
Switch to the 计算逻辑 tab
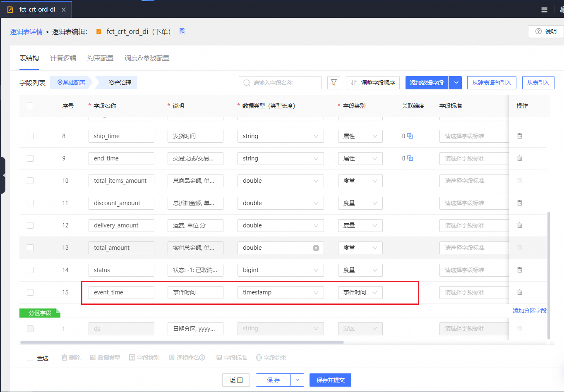[x=62, y=58]
